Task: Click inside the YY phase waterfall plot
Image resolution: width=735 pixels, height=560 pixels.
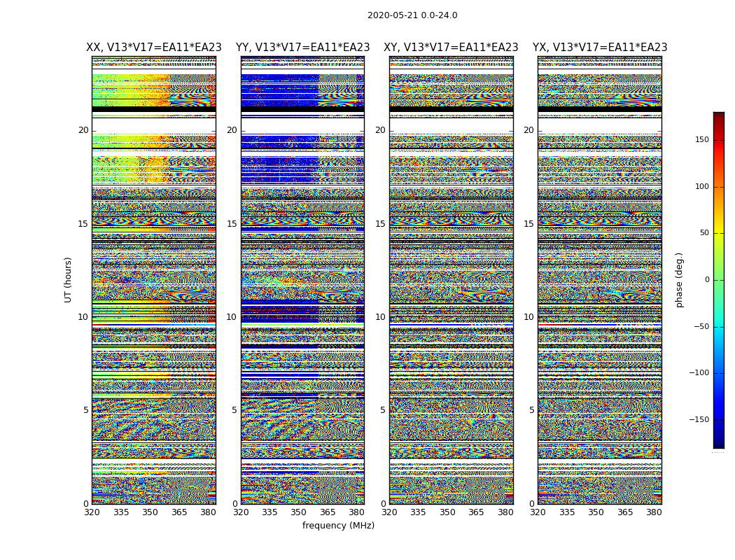Action: tap(303, 280)
